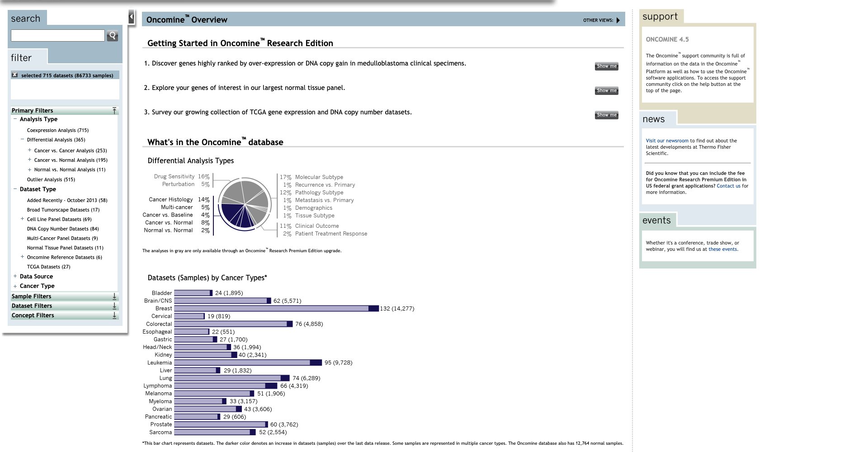Click the Clinical Outcome 11% label
Image resolution: width=868 pixels, height=452 pixels.
click(309, 226)
